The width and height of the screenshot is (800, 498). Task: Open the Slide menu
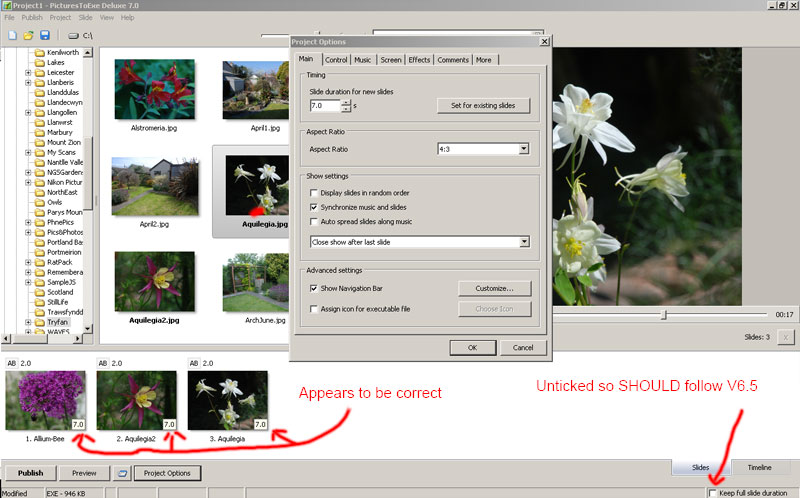coord(85,17)
